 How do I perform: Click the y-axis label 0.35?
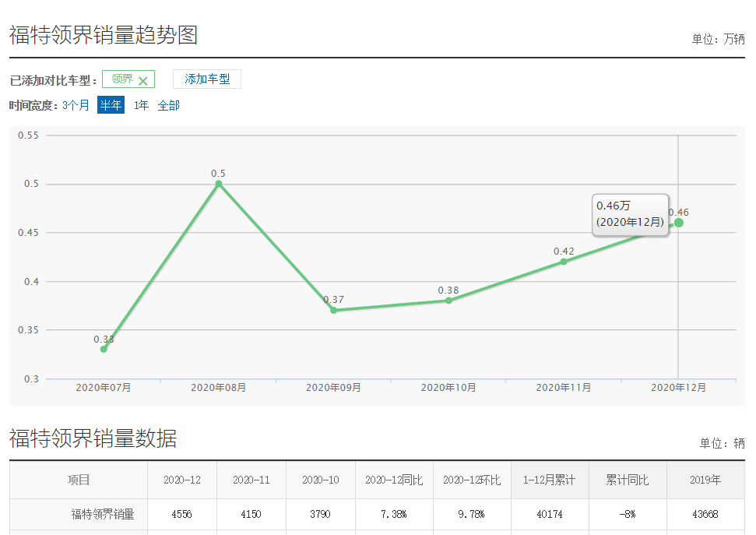(29, 330)
